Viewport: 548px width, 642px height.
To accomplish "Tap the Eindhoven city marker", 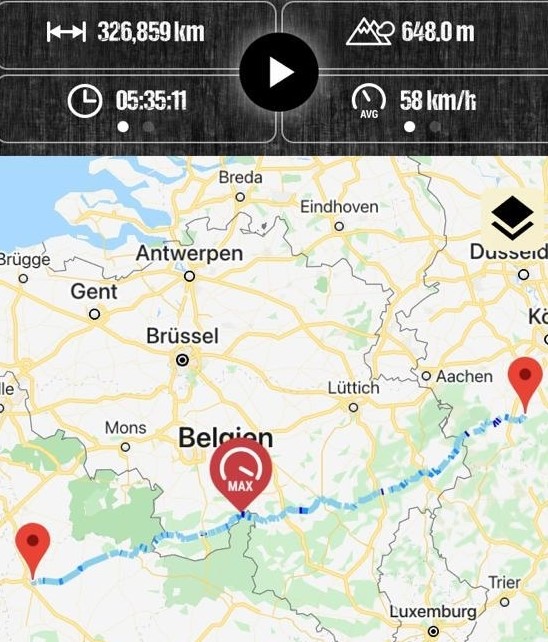I will tap(339, 226).
